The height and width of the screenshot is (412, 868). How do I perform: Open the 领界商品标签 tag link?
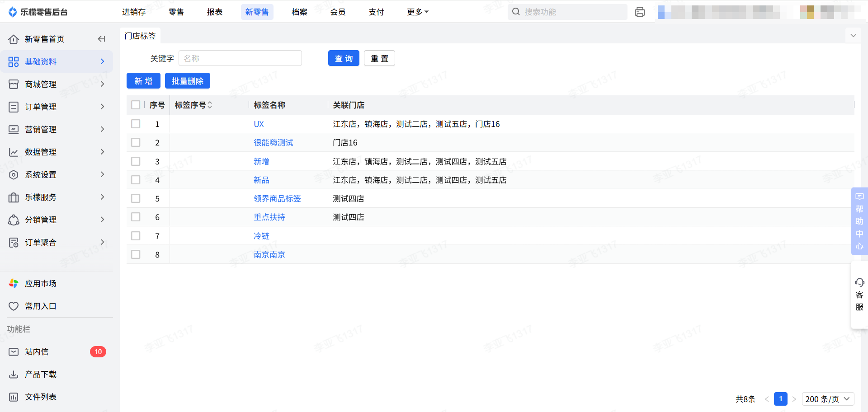277,199
